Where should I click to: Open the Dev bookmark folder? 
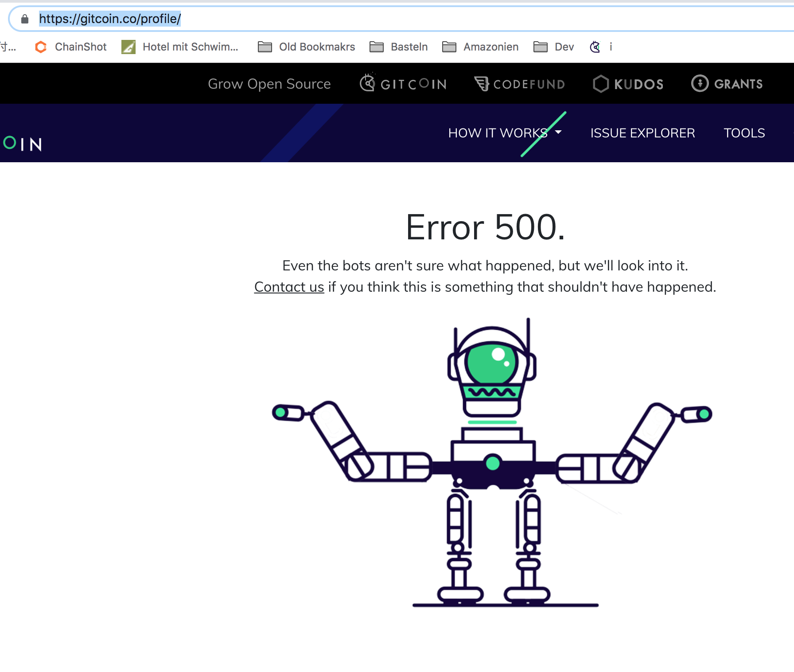[553, 47]
